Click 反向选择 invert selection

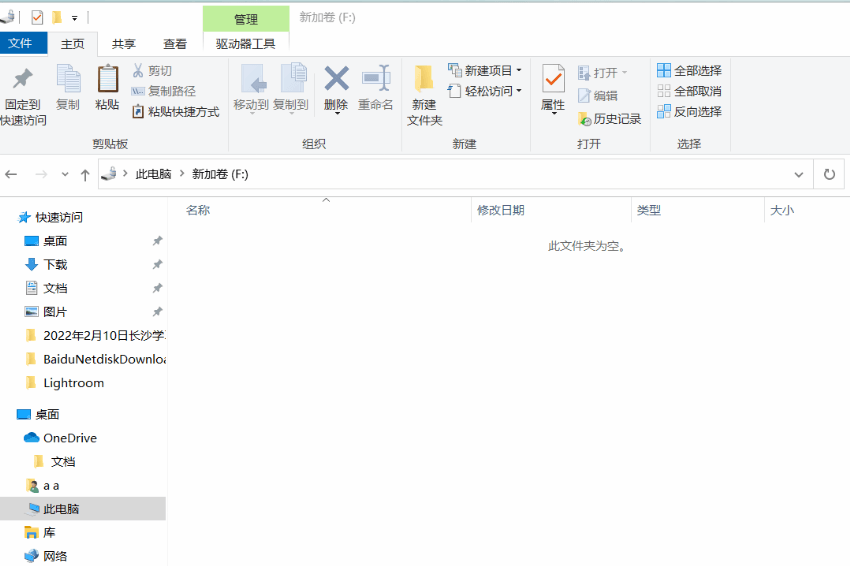(x=690, y=112)
